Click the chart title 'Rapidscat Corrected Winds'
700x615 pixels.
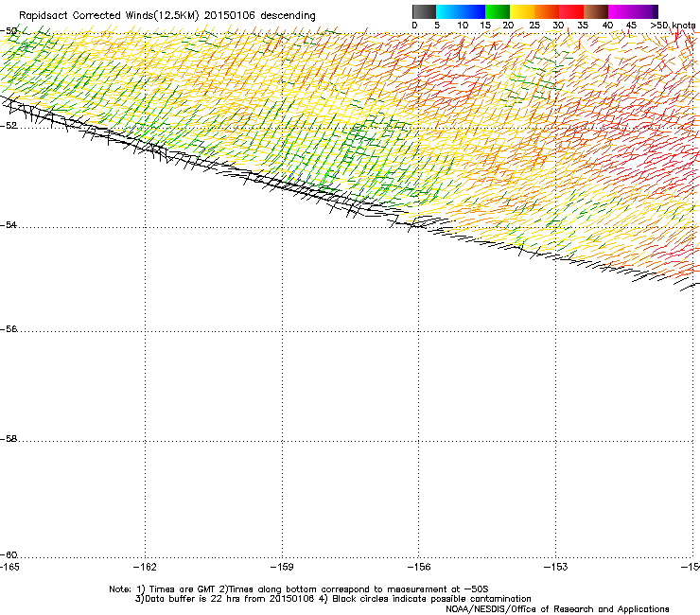(86, 16)
